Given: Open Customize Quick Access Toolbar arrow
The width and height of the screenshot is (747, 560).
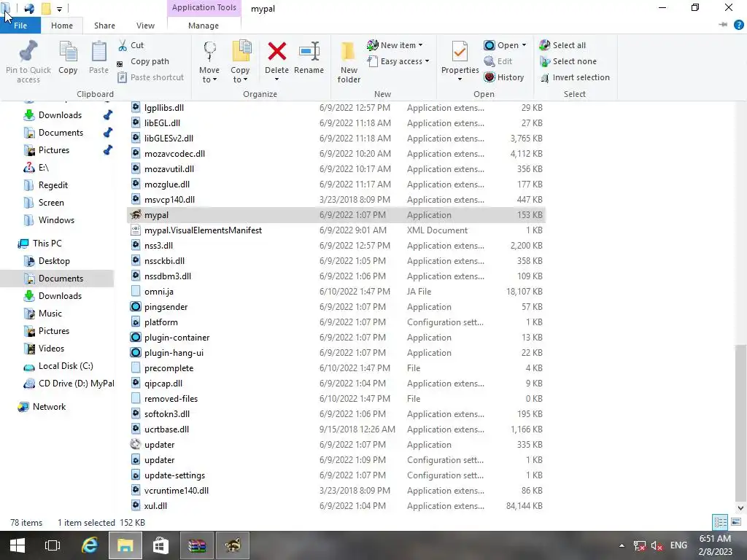Looking at the screenshot, I should point(59,9).
